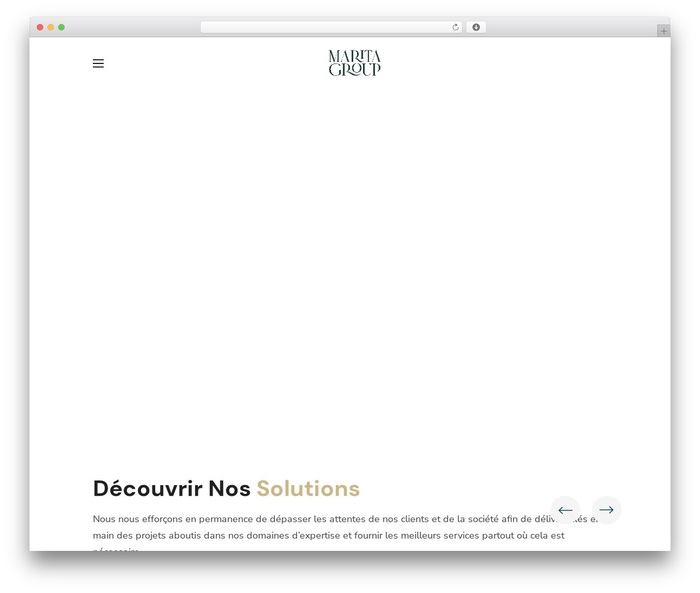Focus the browser address bar

tap(331, 27)
